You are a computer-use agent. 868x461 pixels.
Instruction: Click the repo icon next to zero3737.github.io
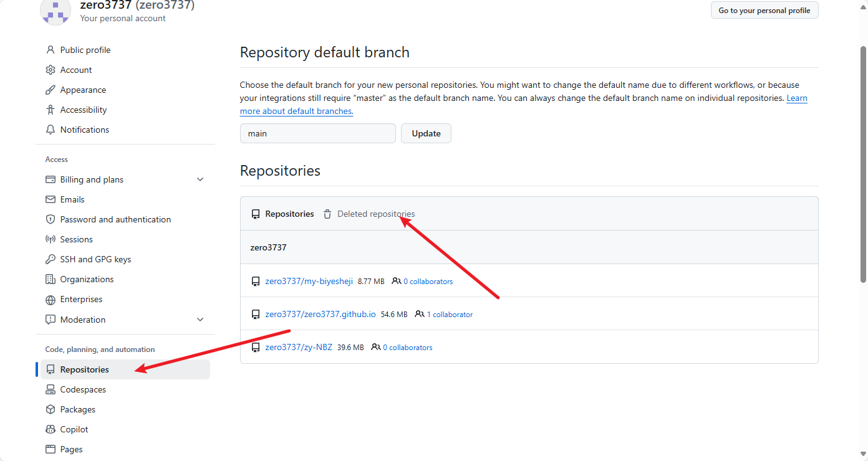tap(256, 315)
